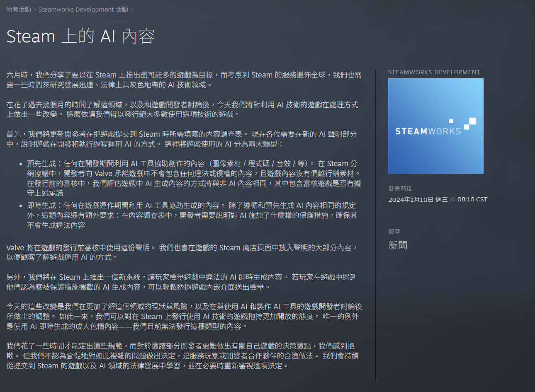535x392 pixels.
Task: Open the 所有活動 breadcrumb link
Action: pyautogui.click(x=19, y=10)
